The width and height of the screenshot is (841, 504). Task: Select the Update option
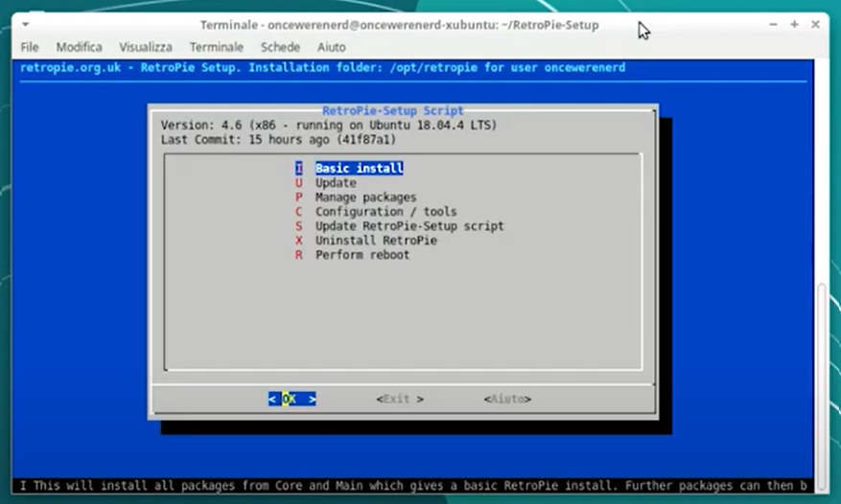(336, 183)
